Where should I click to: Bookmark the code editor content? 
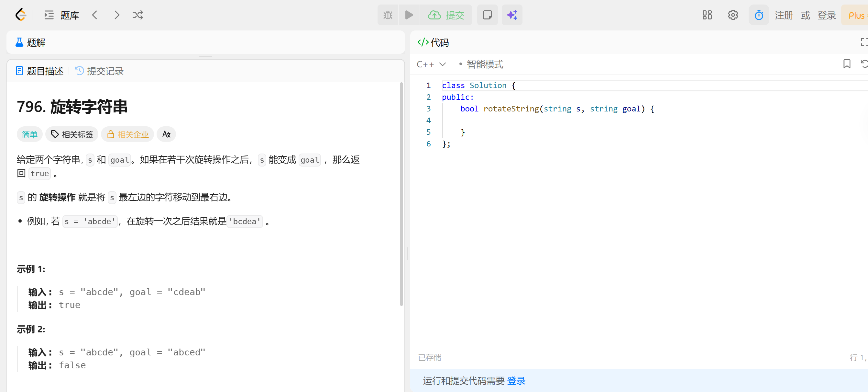pos(846,64)
